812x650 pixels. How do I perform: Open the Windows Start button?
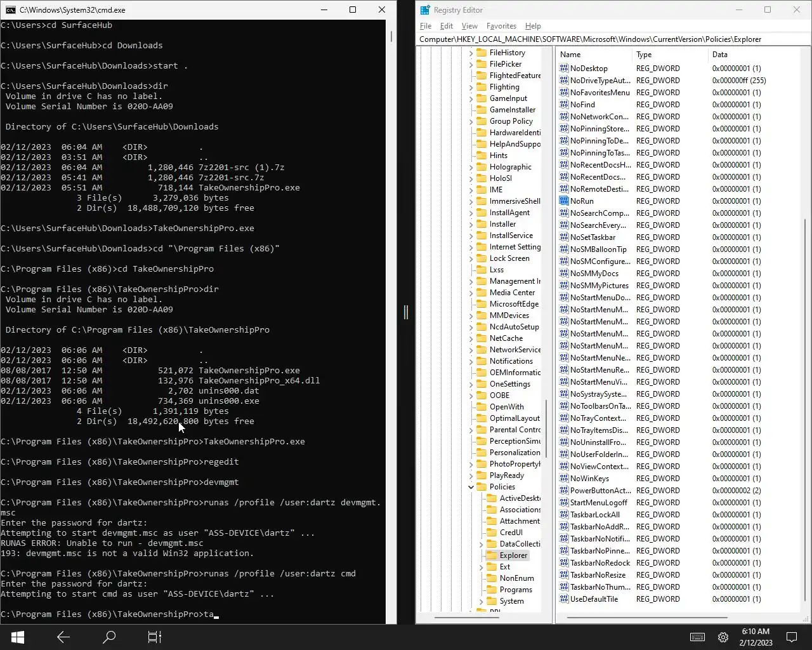(x=17, y=637)
